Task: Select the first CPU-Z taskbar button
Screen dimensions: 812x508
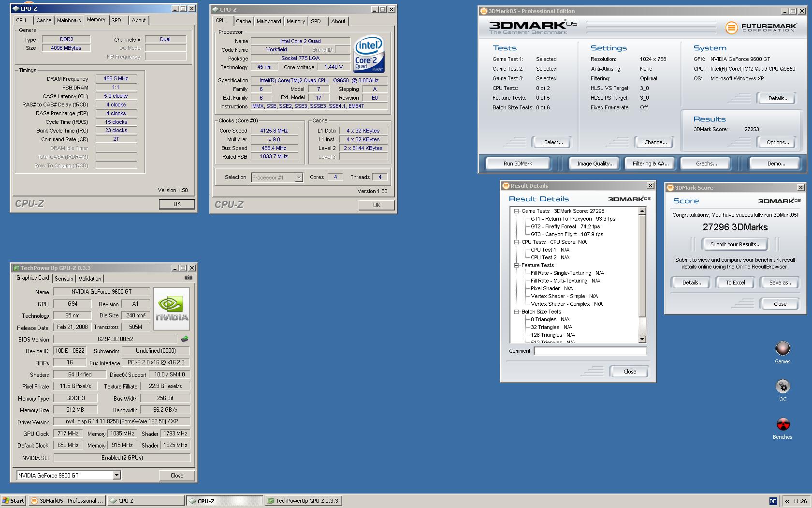Action: pos(145,501)
